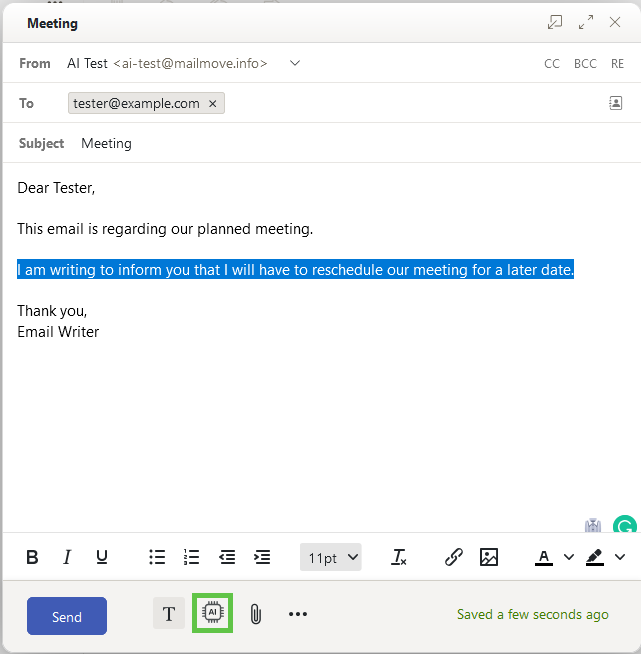Apply highlight color with the marker icon
The width and height of the screenshot is (641, 654).
point(595,557)
